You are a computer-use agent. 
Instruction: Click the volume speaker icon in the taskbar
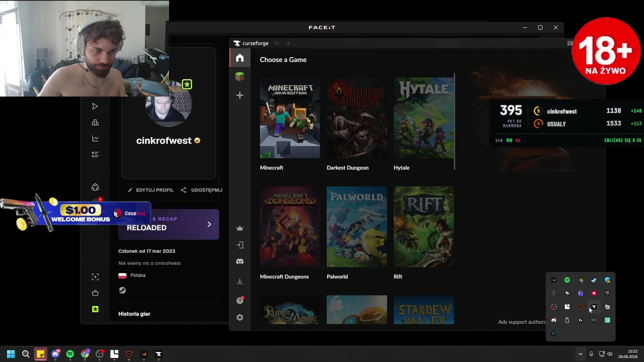[x=610, y=354]
